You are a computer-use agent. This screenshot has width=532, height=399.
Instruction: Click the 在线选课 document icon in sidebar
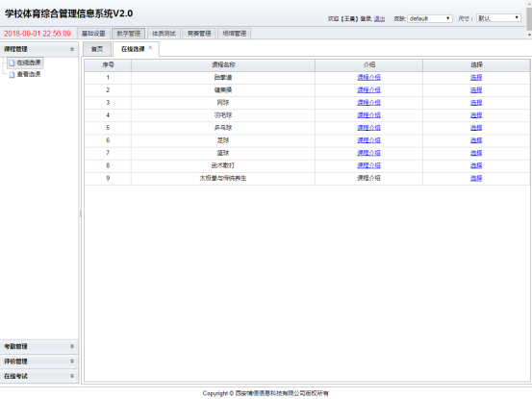point(12,63)
